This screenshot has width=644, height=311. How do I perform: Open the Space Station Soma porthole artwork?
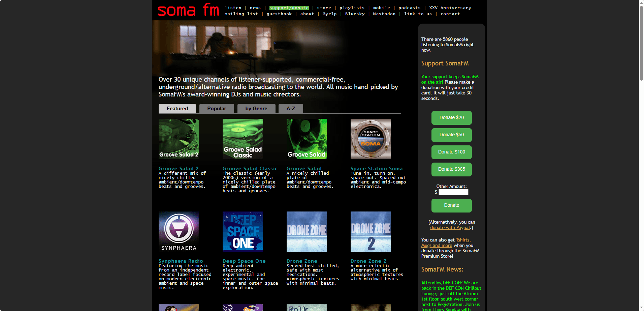tap(371, 139)
